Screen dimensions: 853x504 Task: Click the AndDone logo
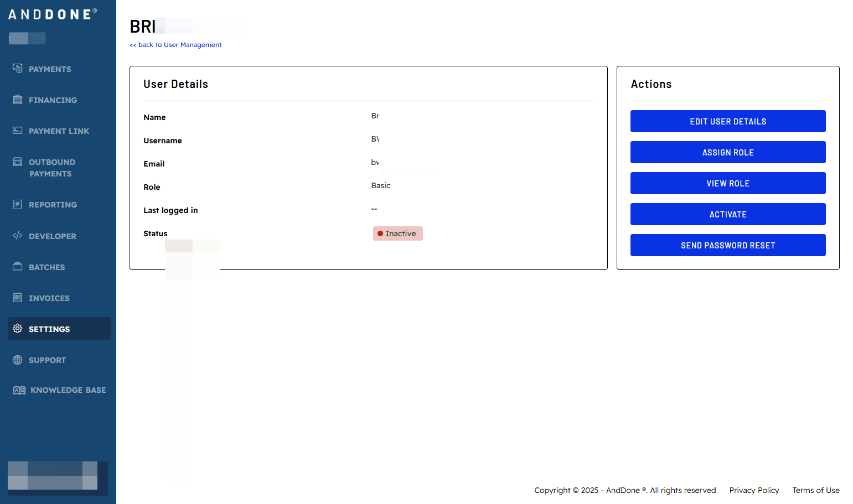point(53,14)
